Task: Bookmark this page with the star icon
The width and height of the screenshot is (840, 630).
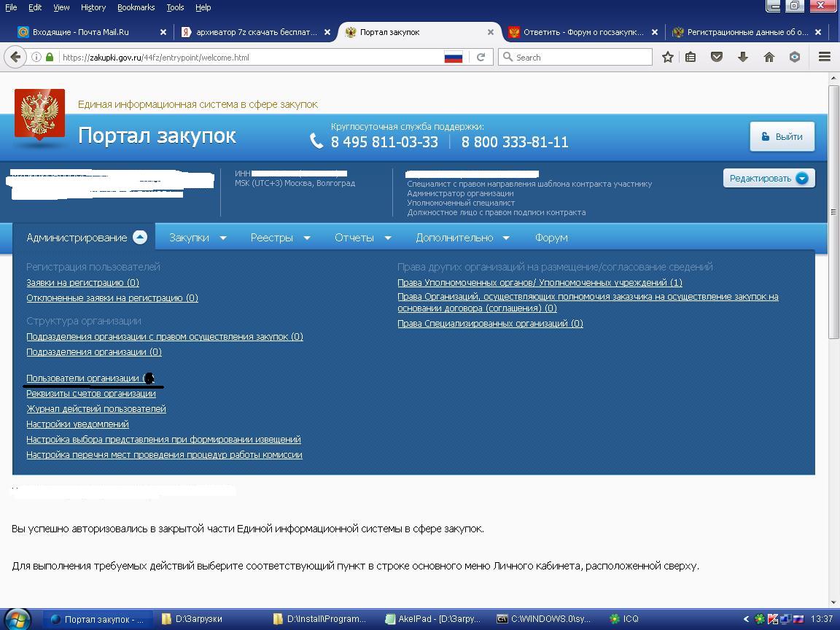Action: 667,57
